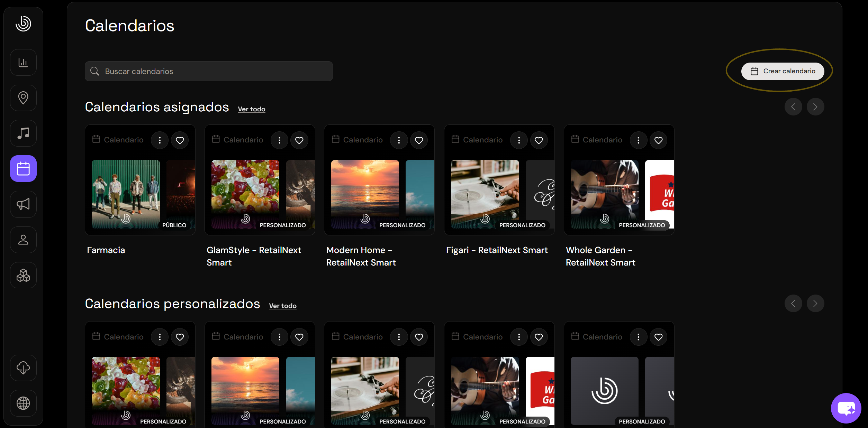The height and width of the screenshot is (428, 868).
Task: Go to next page of Calendarios personalizados
Action: (x=815, y=304)
